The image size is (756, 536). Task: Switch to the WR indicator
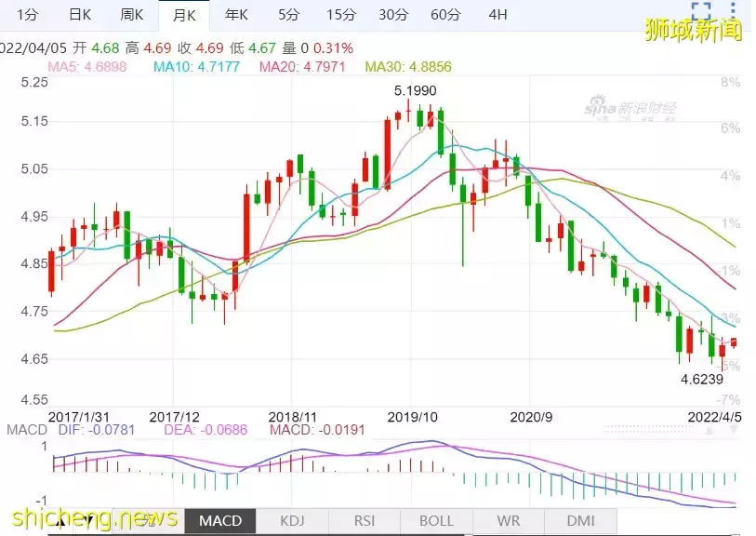click(510, 521)
